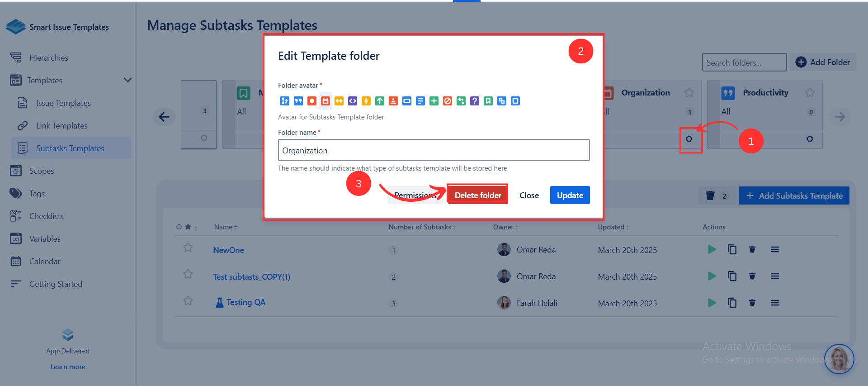The image size is (868, 386).
Task: Pick the red circle folder avatar
Action: pos(311,101)
